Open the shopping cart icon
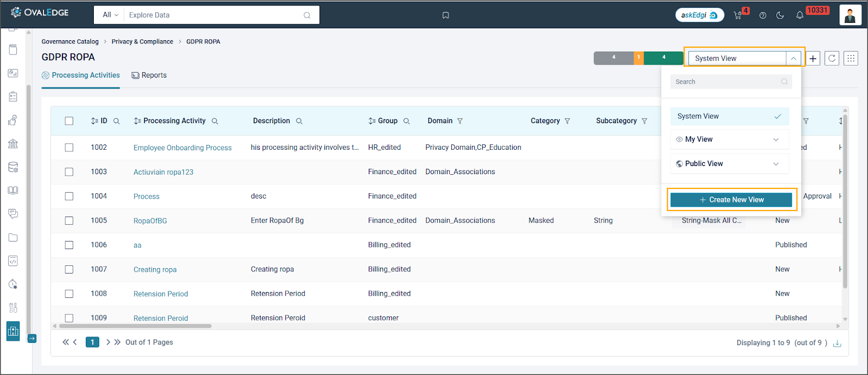868x375 pixels. [x=737, y=15]
